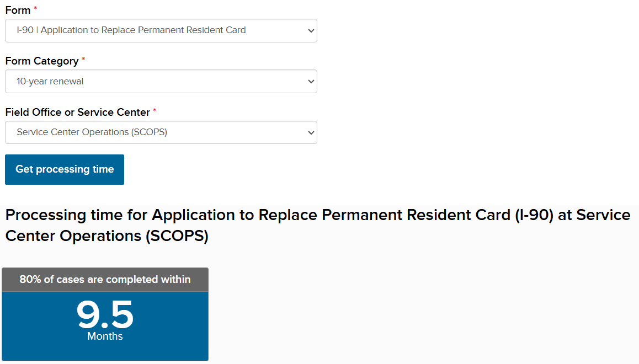This screenshot has height=364, width=639.
Task: Click the chevron arrow on the Form select
Action: pyautogui.click(x=311, y=31)
